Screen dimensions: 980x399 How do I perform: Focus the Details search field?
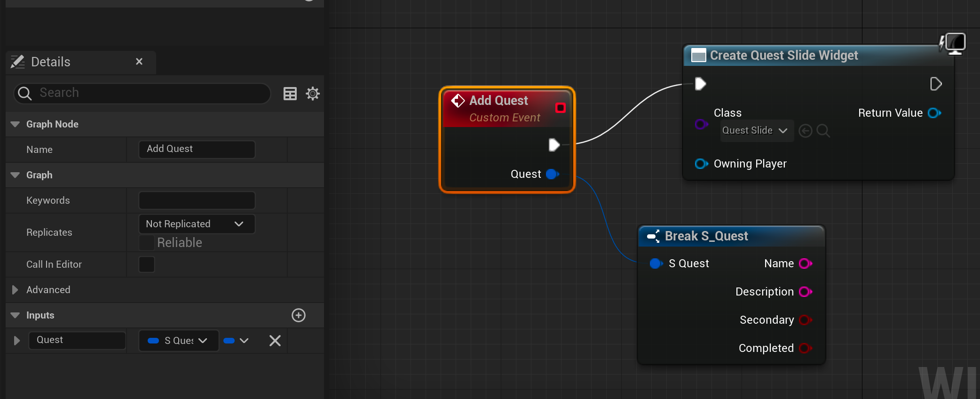coord(142,93)
